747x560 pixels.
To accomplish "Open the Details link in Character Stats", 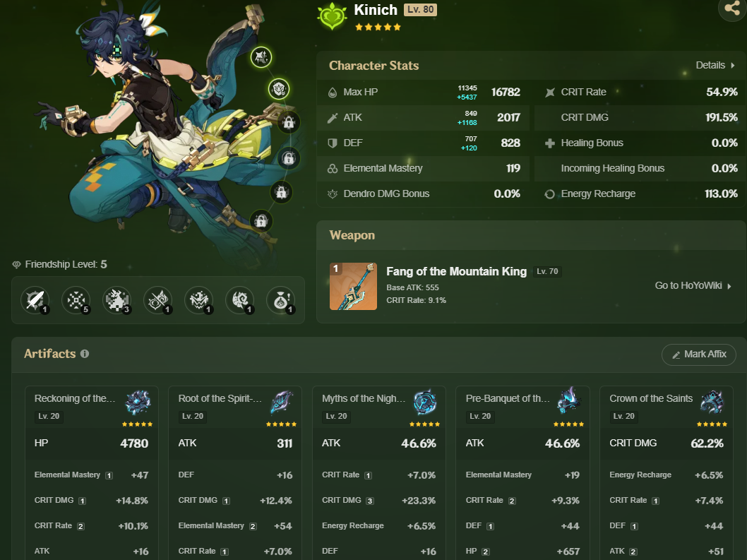I will [712, 65].
